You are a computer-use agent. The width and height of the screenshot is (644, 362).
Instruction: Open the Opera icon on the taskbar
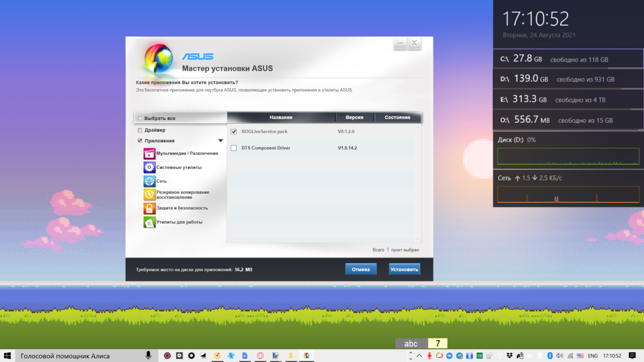260,356
